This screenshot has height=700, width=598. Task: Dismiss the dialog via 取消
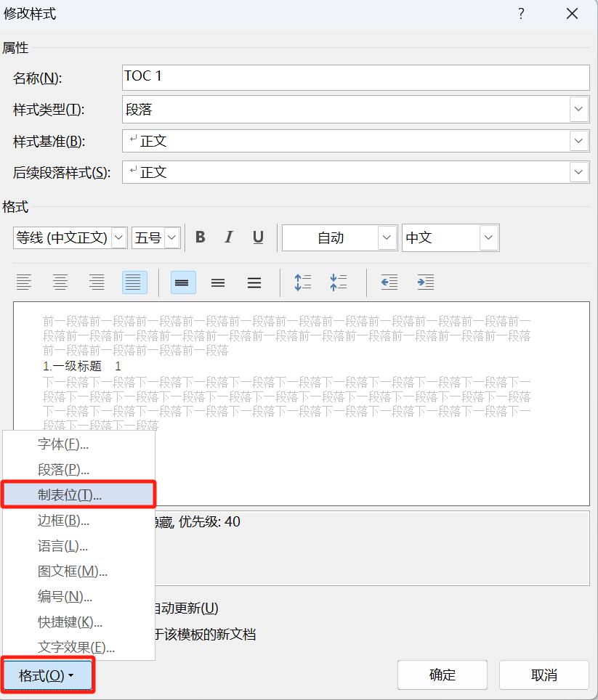tap(544, 675)
